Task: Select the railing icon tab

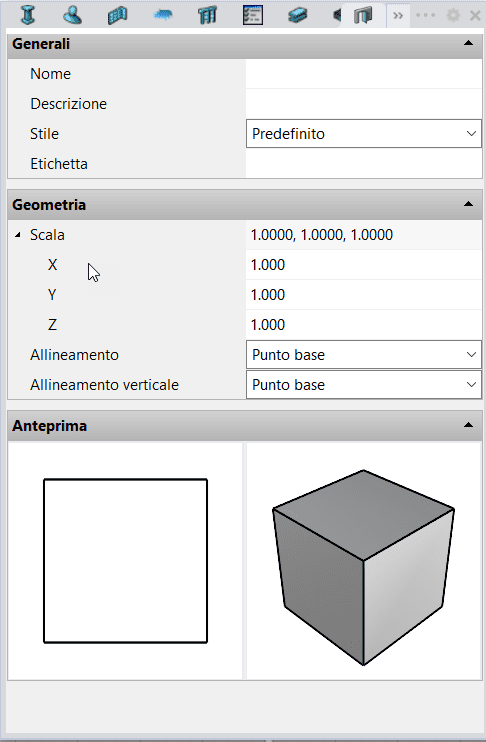Action: point(207,15)
